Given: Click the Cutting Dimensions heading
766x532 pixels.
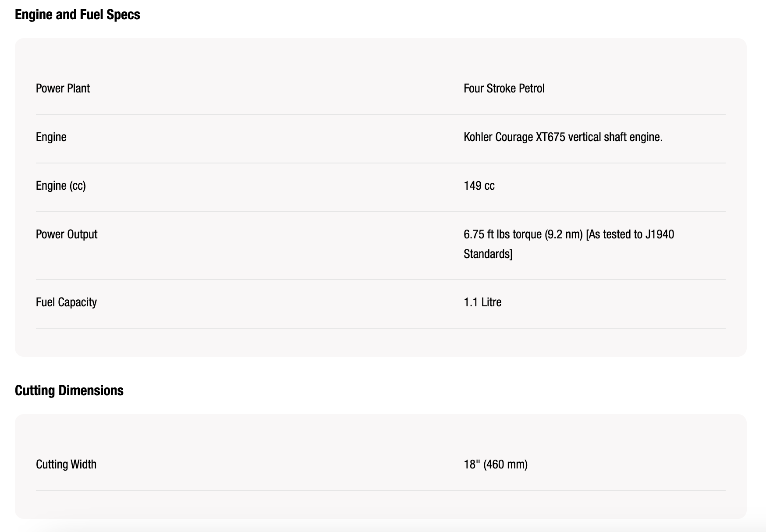Looking at the screenshot, I should (69, 390).
